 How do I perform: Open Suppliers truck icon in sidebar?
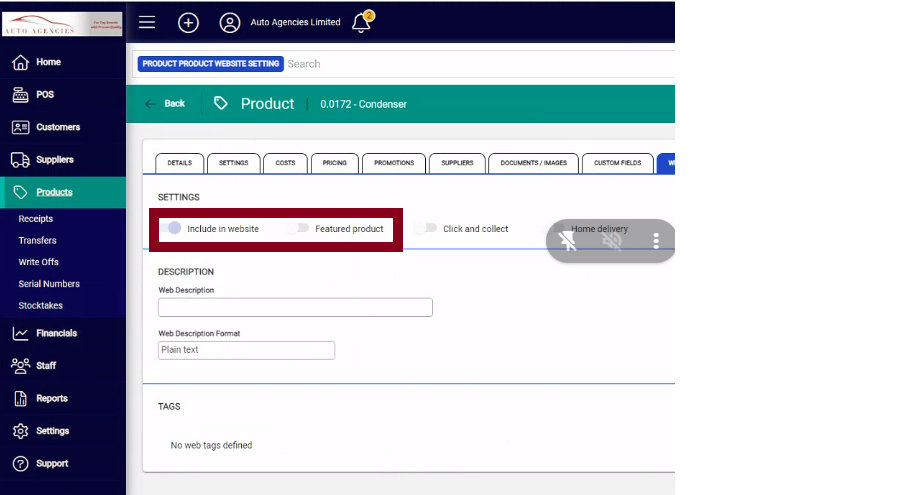pyautogui.click(x=20, y=160)
